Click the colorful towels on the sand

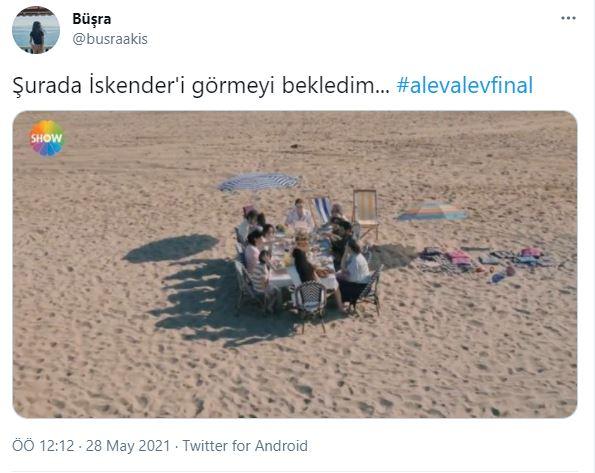pyautogui.click(x=488, y=261)
